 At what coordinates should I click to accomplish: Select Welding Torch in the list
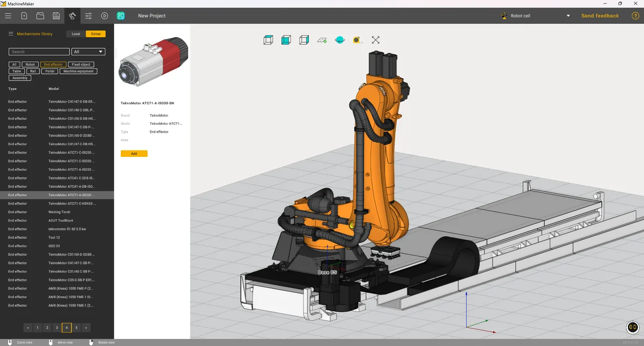coord(57,212)
